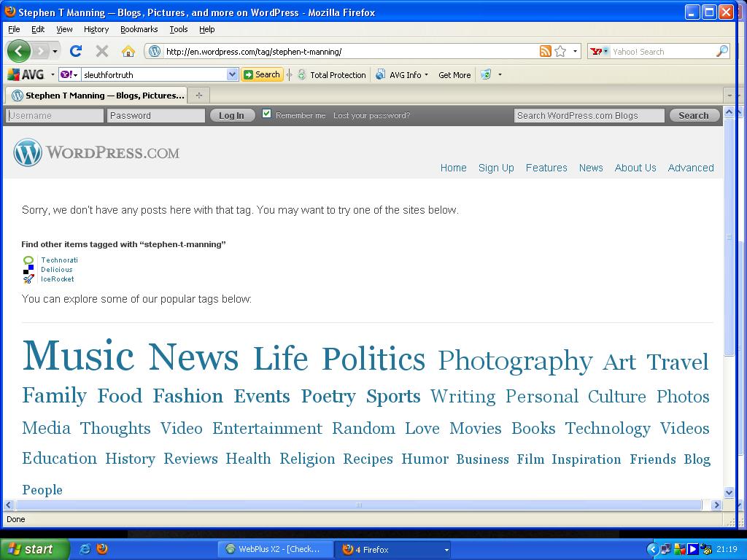Image resolution: width=747 pixels, height=560 pixels.
Task: Click the address bar URL field
Action: tap(350, 52)
